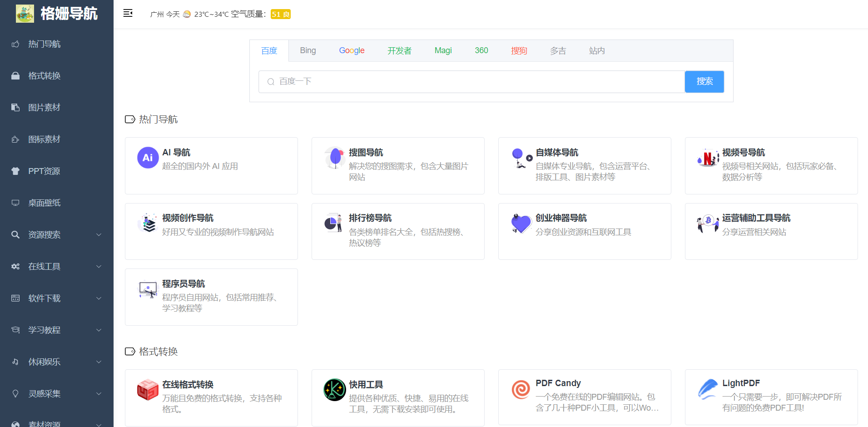Click the thumbs-up icon beside 热门导航
868x427 pixels.
[x=15, y=44]
